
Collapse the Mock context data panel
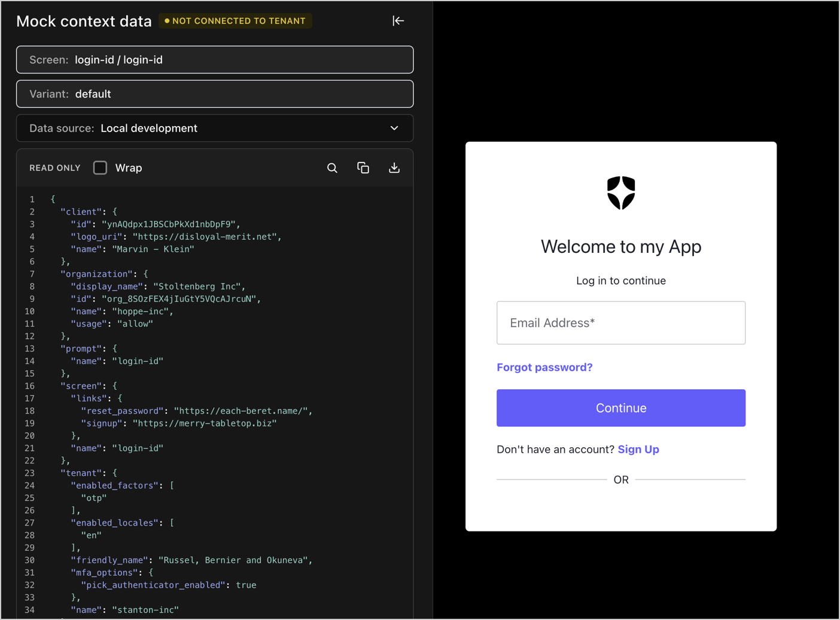398,20
